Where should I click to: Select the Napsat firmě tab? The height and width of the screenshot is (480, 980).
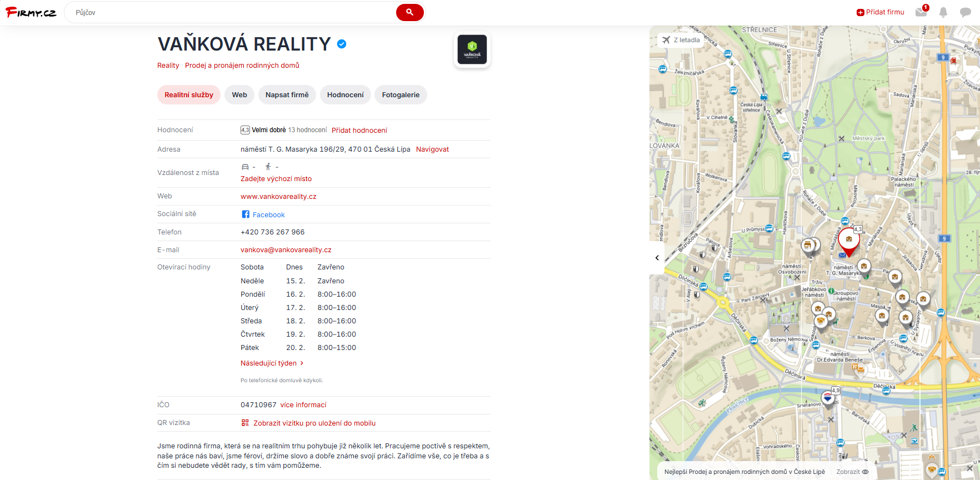[287, 95]
